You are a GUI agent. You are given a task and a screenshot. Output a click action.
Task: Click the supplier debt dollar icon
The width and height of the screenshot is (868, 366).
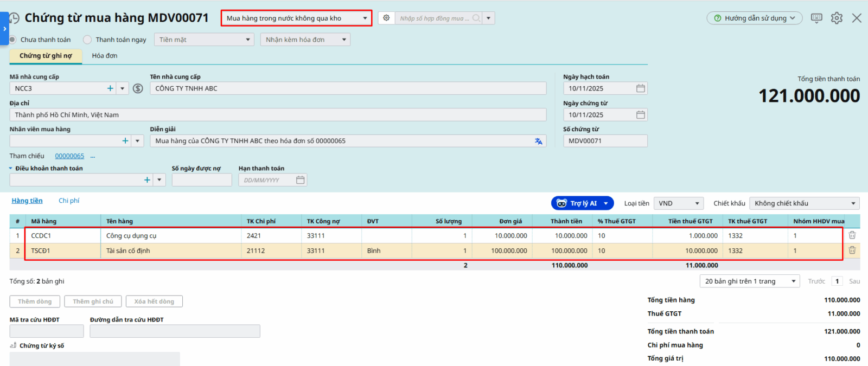138,88
